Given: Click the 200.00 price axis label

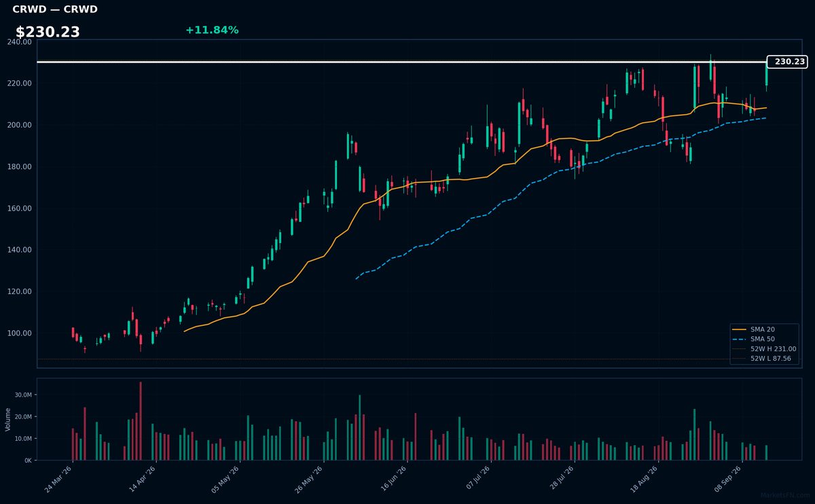Looking at the screenshot, I should click(x=20, y=125).
